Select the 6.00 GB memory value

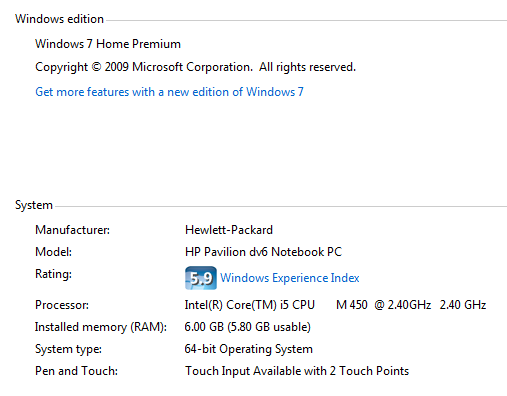click(248, 327)
